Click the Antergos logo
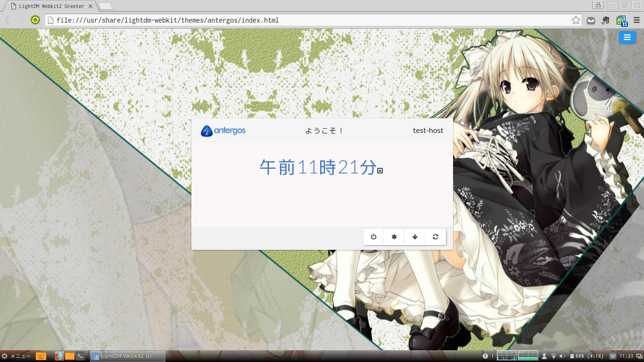The image size is (644, 362). pyautogui.click(x=223, y=131)
